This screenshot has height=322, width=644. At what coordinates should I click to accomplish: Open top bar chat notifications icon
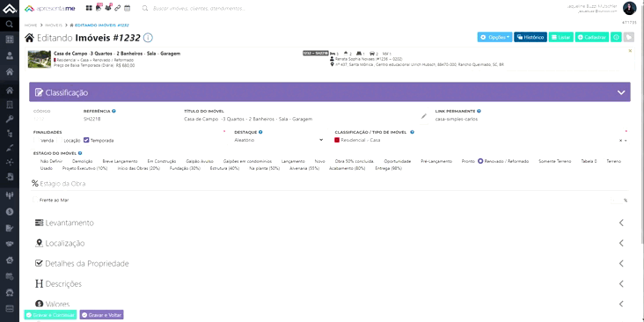[99, 7]
